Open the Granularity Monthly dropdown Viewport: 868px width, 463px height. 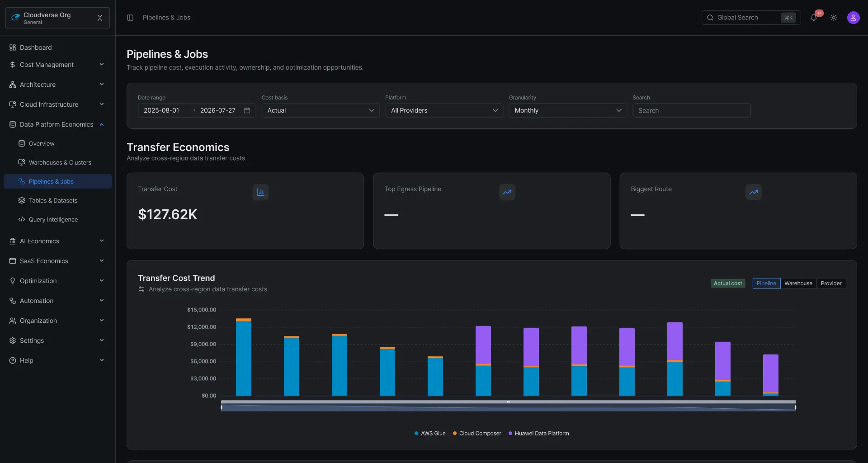point(568,110)
